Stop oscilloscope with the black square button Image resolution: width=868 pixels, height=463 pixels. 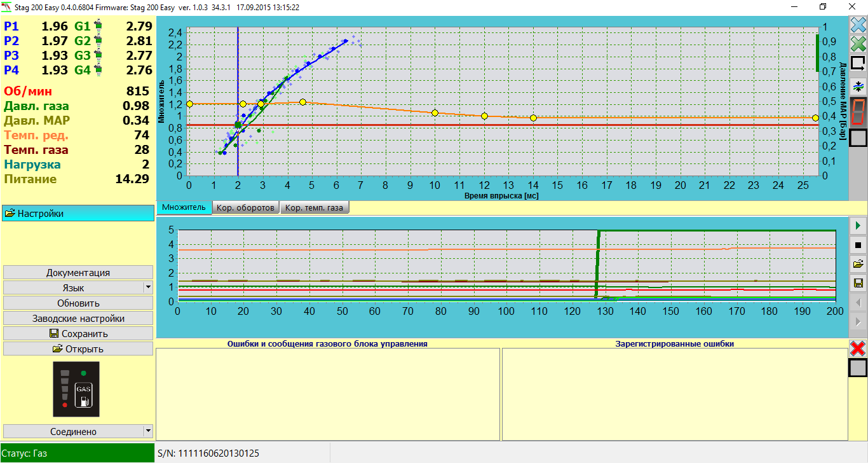(858, 245)
